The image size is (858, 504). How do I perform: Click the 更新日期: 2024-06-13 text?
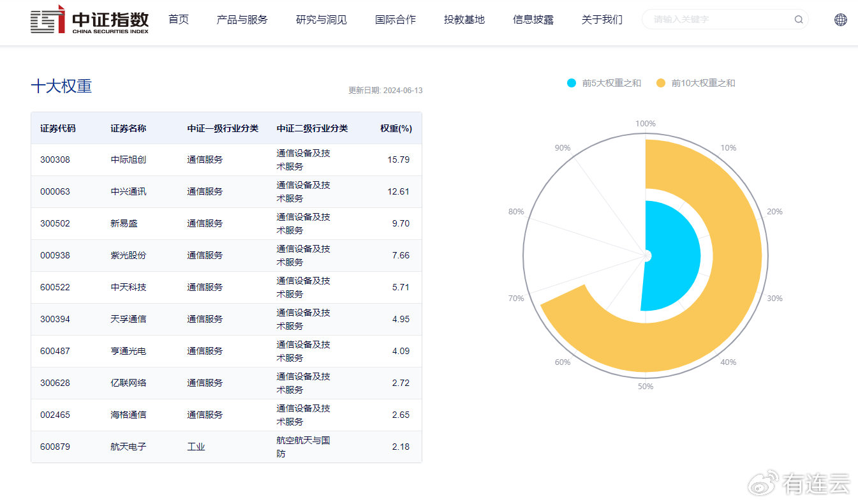click(385, 91)
